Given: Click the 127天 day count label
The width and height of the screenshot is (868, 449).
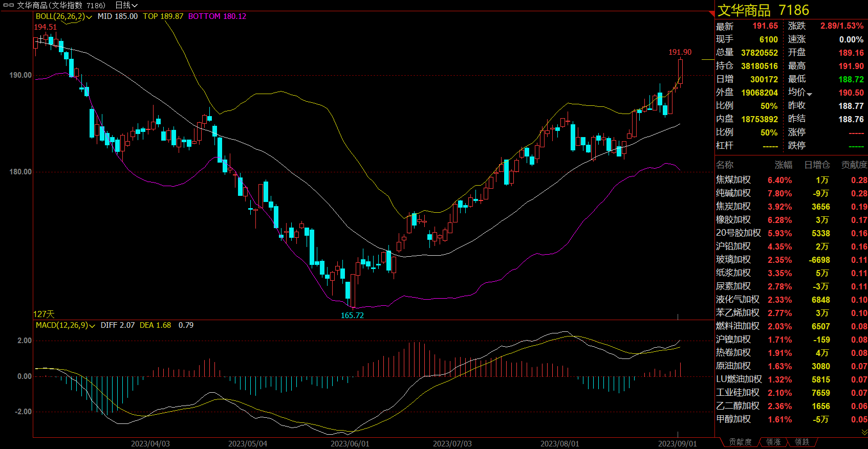Looking at the screenshot, I should [x=44, y=314].
